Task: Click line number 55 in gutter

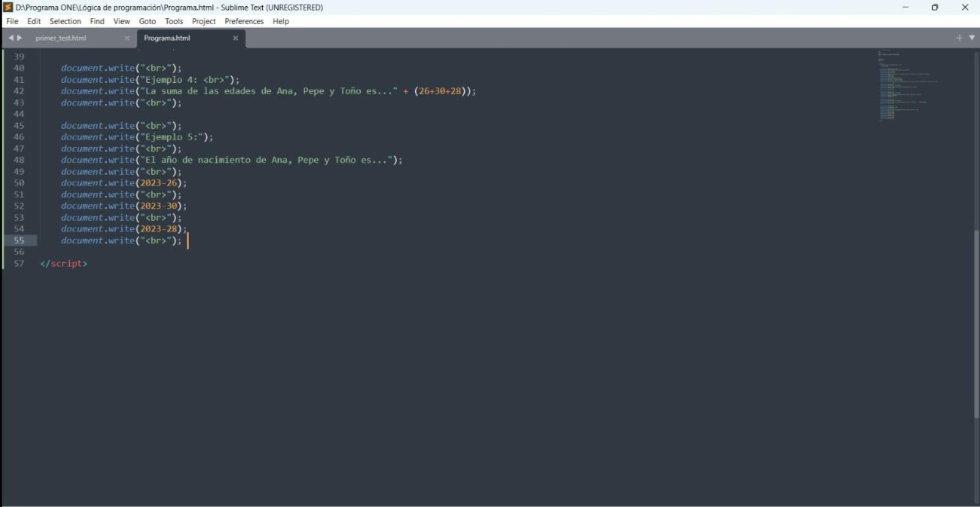Action: [x=19, y=240]
